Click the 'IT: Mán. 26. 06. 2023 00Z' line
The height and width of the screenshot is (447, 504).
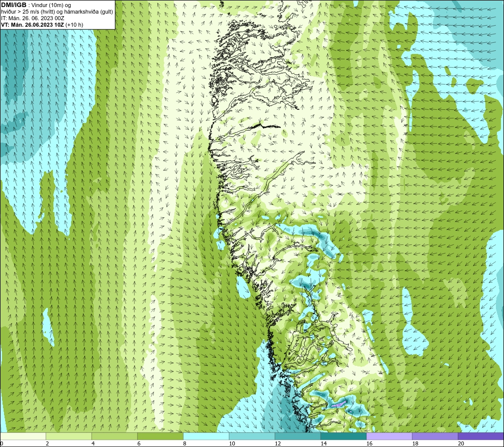click(x=32, y=18)
